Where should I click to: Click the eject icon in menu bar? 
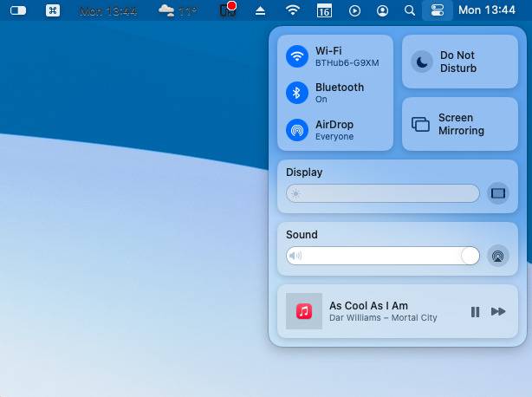[x=261, y=10]
